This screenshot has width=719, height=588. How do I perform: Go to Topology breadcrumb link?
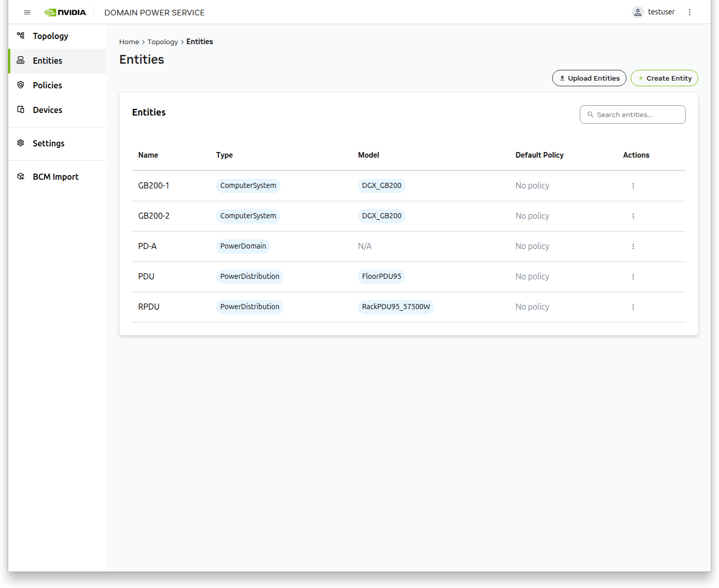162,42
